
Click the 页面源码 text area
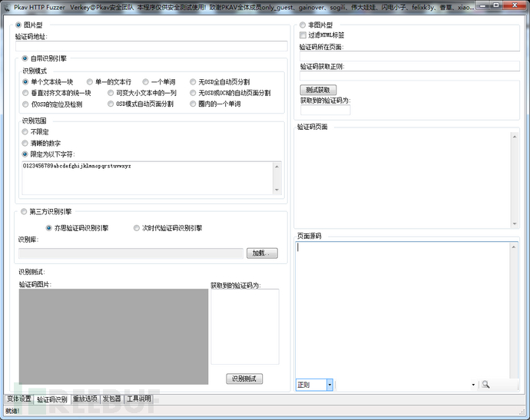(402, 310)
